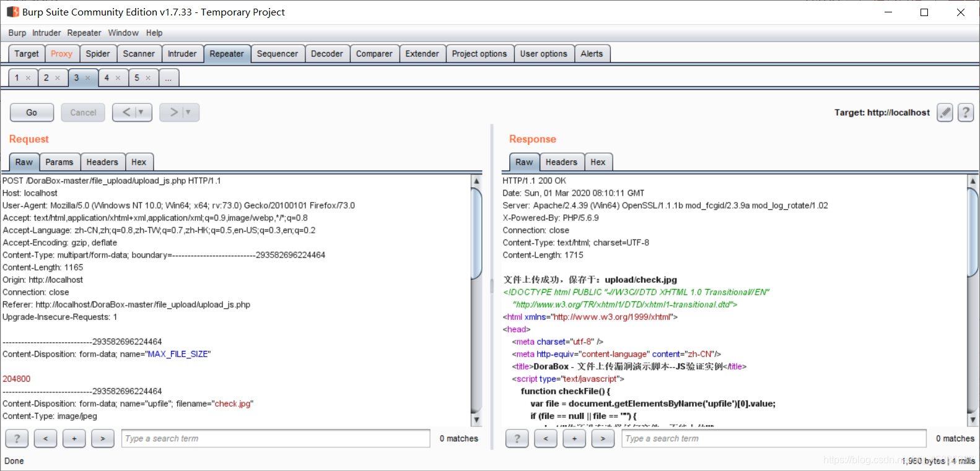This screenshot has height=471, width=980.
Task: Click request search next match arrow
Action: [103, 438]
